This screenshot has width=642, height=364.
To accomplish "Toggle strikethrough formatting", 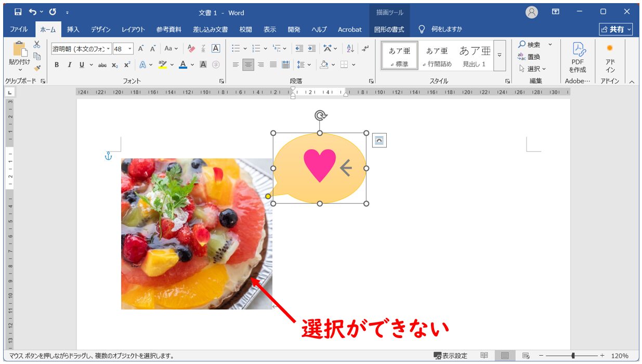I will (x=102, y=65).
